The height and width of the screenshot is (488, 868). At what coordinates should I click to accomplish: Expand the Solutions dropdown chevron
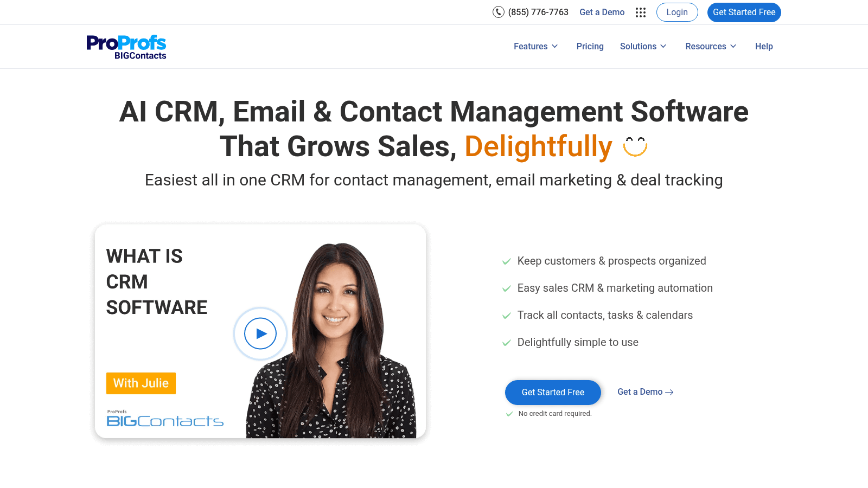[663, 47]
